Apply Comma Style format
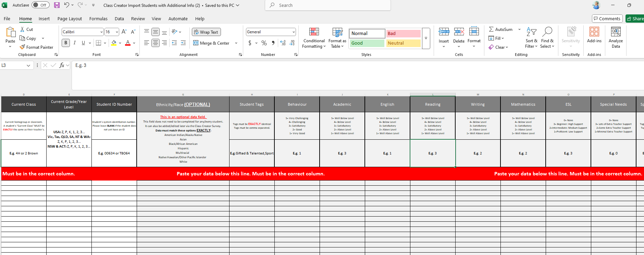644x255 pixels. 273,43
